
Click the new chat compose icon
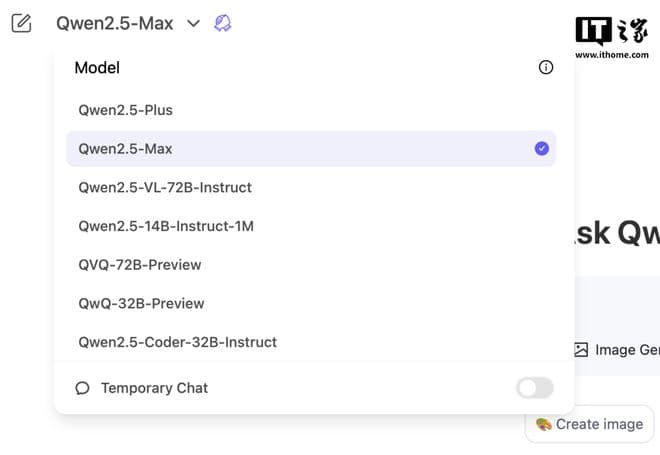pos(21,23)
